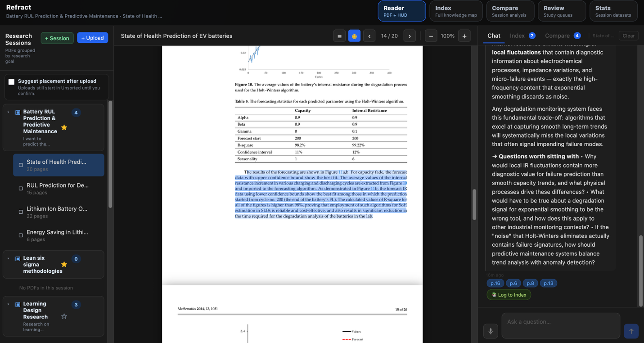644x343 pixels.
Task: Open the Compare session analysis view
Action: click(x=510, y=11)
